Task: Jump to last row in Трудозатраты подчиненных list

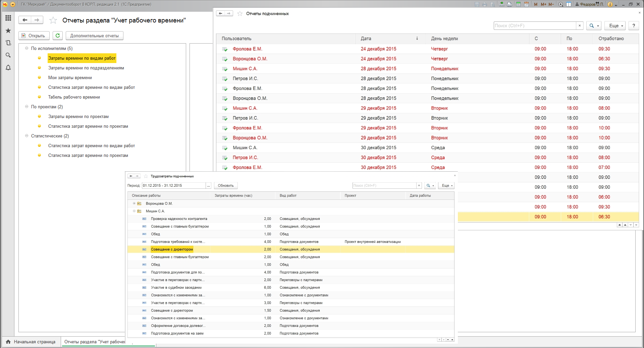Action: click(452, 340)
